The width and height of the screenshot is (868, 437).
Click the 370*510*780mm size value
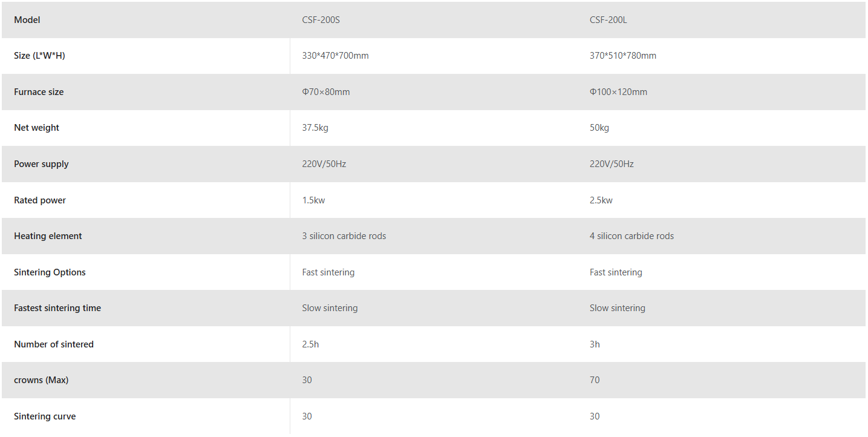coord(622,56)
